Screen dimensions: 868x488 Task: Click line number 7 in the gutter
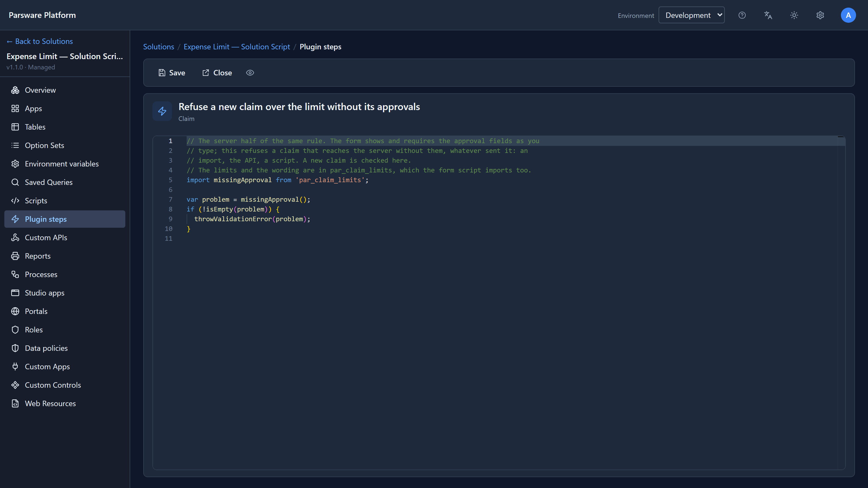(x=171, y=199)
